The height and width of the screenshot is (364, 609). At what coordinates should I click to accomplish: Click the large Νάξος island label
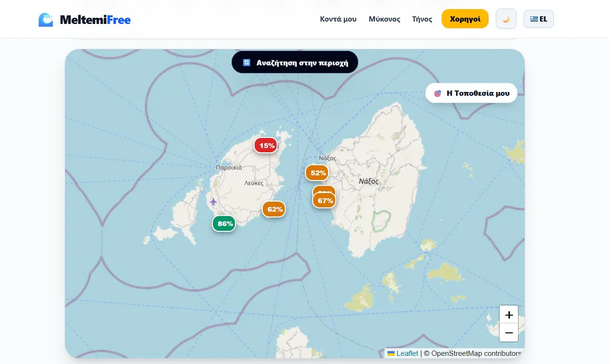point(369,182)
